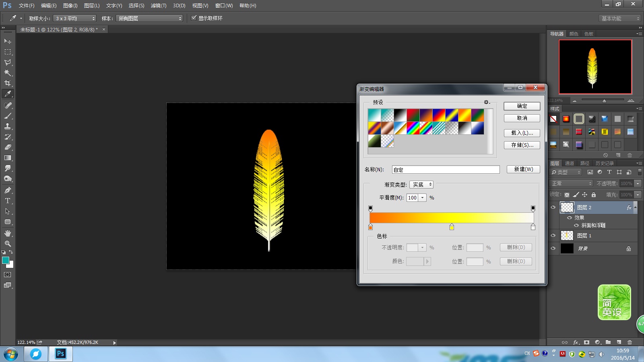
Task: Click the Lasso tool
Action: coord(8,62)
